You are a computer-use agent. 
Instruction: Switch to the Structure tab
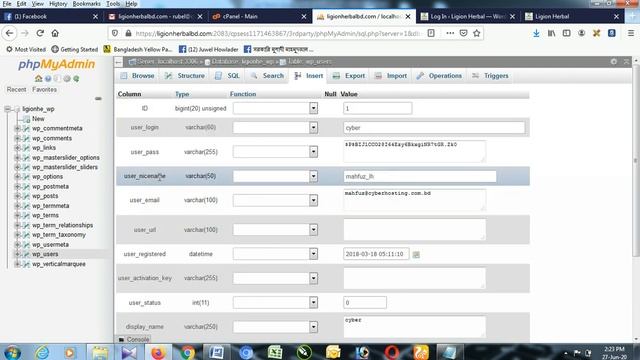184,76
